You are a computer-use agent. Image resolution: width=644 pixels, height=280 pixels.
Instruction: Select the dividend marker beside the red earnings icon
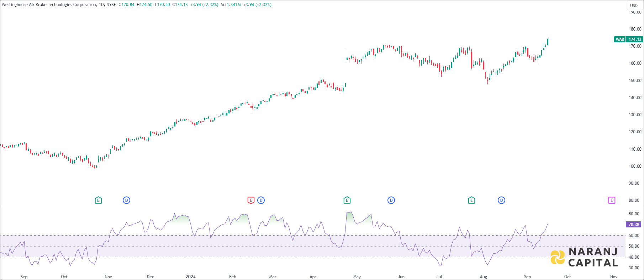261,200
